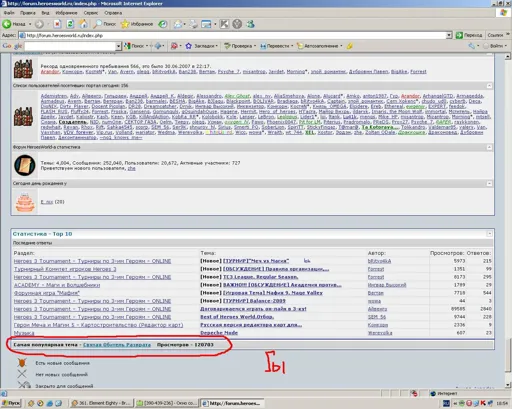This screenshot has width=512, height=409.
Task: Open Favorites (Избранное) star button
Action: coord(137,24)
